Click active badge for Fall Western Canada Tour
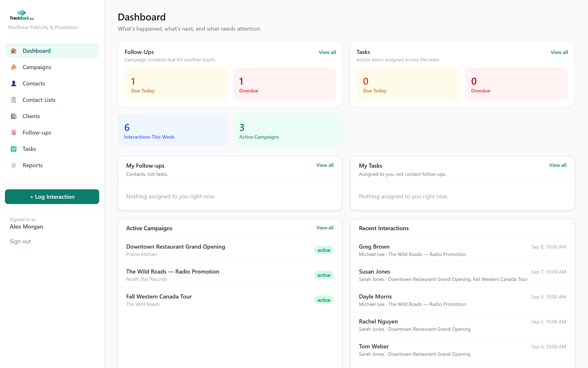The height and width of the screenshot is (368, 588). point(324,300)
